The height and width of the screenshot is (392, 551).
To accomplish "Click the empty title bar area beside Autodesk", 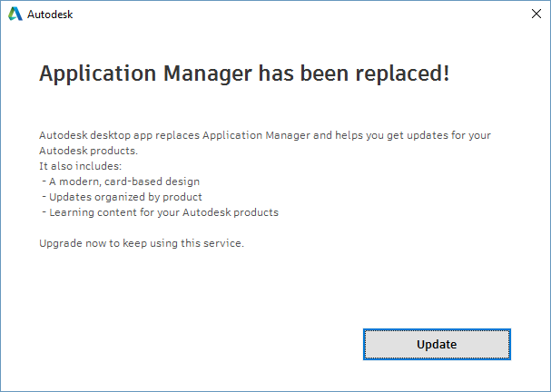I will pos(299,14).
